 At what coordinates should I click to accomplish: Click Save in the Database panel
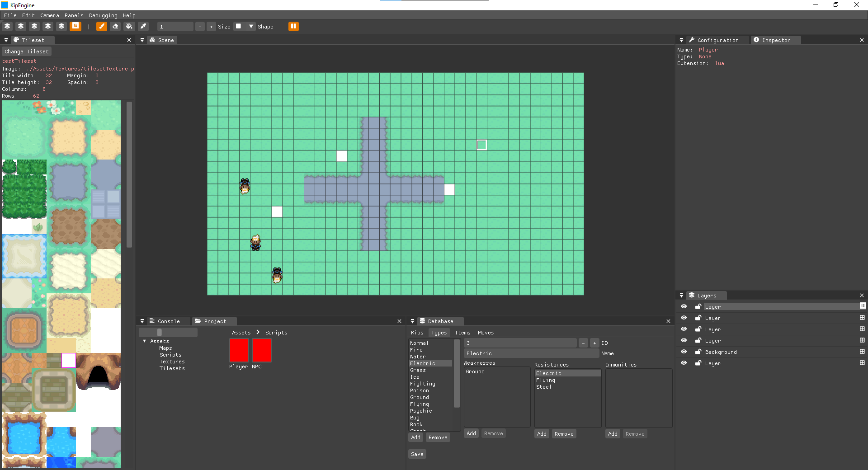point(417,454)
